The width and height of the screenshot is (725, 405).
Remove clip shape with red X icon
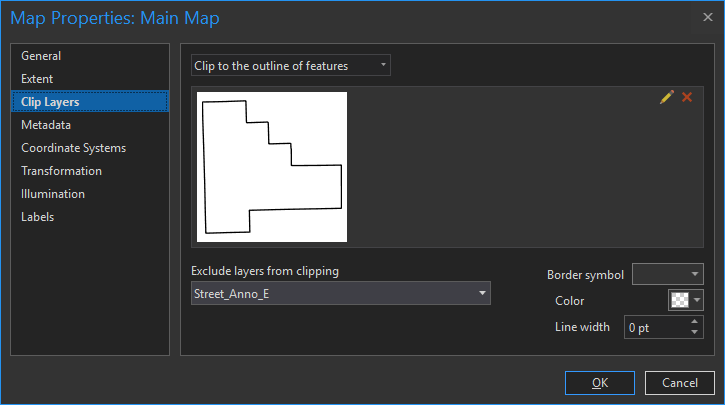coord(687,97)
